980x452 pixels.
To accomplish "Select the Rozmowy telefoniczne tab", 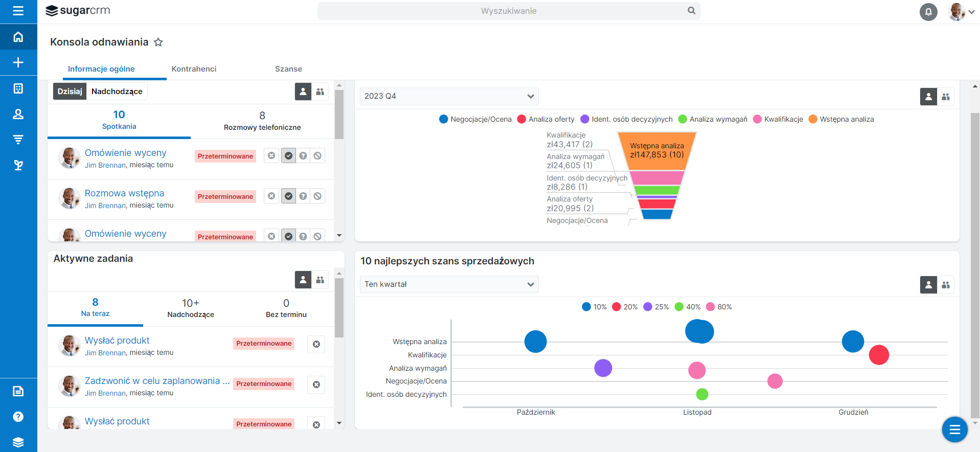I will pyautogui.click(x=262, y=122).
